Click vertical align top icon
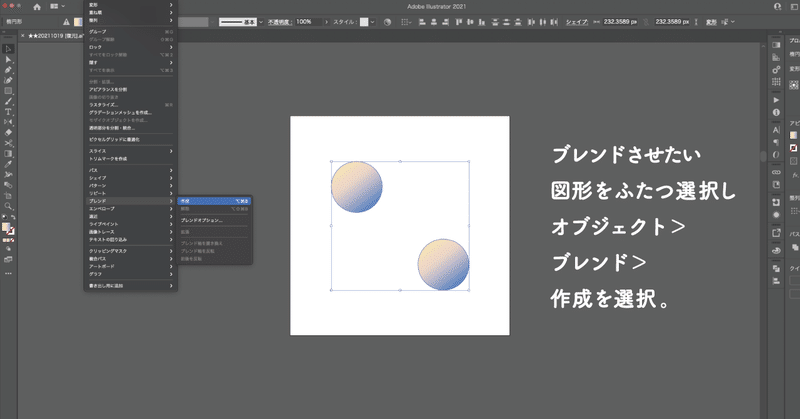The image size is (800, 419). [x=458, y=22]
